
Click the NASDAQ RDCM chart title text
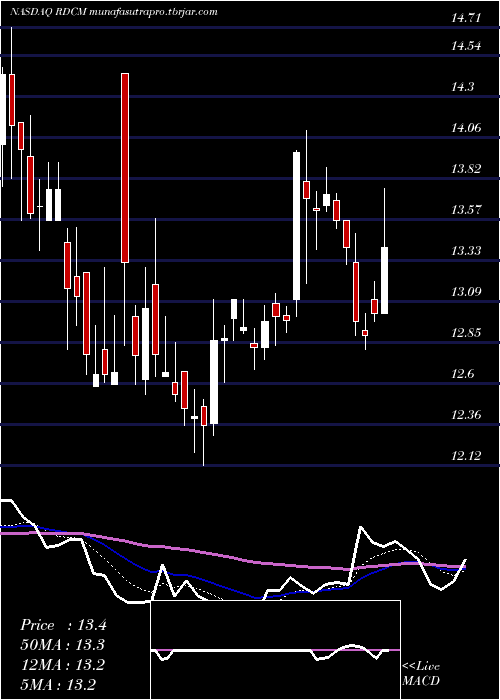pos(113,12)
